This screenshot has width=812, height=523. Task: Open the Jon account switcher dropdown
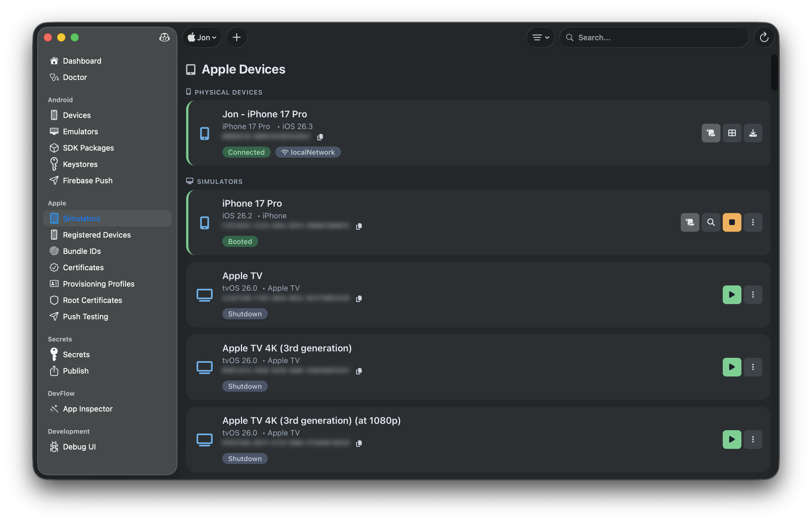click(x=202, y=37)
